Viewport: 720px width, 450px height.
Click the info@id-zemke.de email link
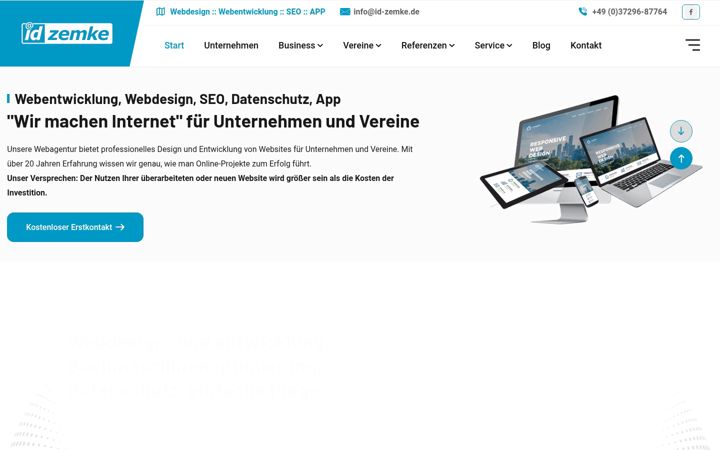coord(386,12)
